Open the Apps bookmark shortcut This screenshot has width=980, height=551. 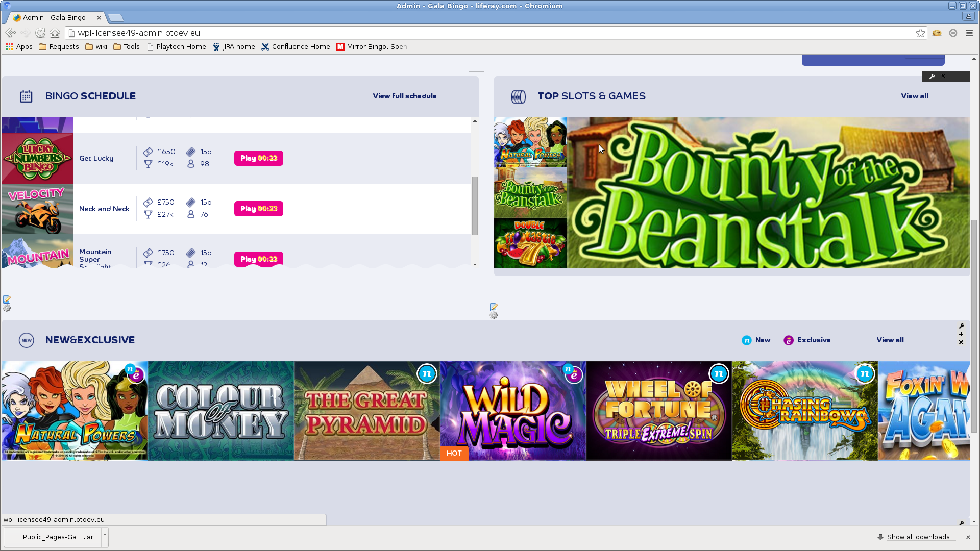click(19, 46)
